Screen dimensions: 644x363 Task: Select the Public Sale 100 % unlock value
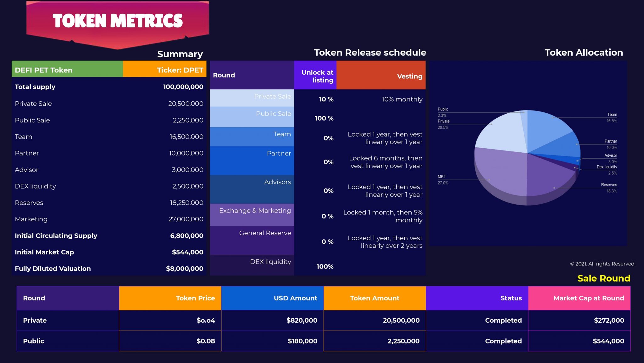point(324,118)
